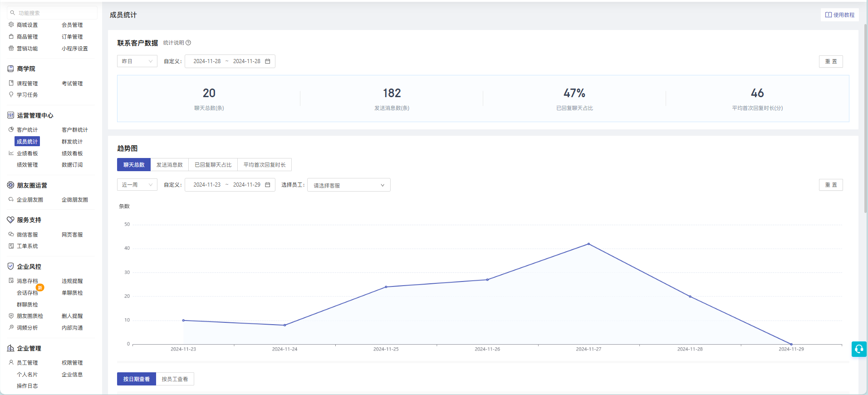Click the 员工管理 person icon
The image size is (868, 395).
(x=11, y=362)
